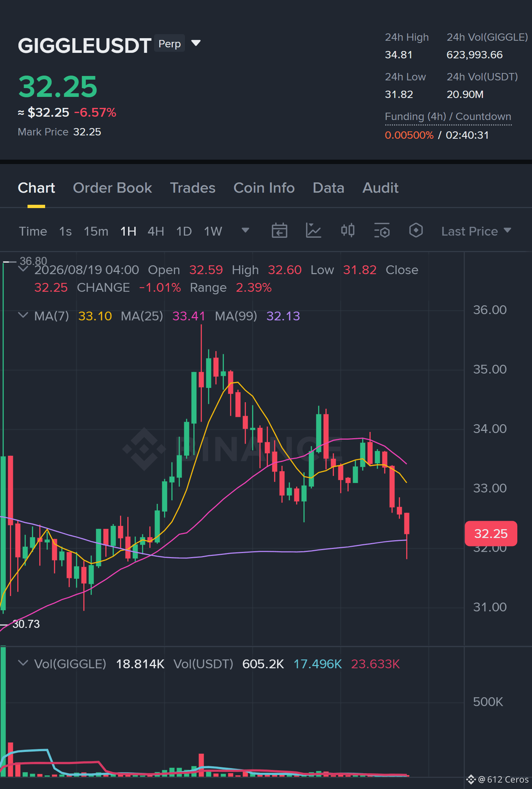
Task: Click the 0.00500% funding rate
Action: tap(409, 135)
